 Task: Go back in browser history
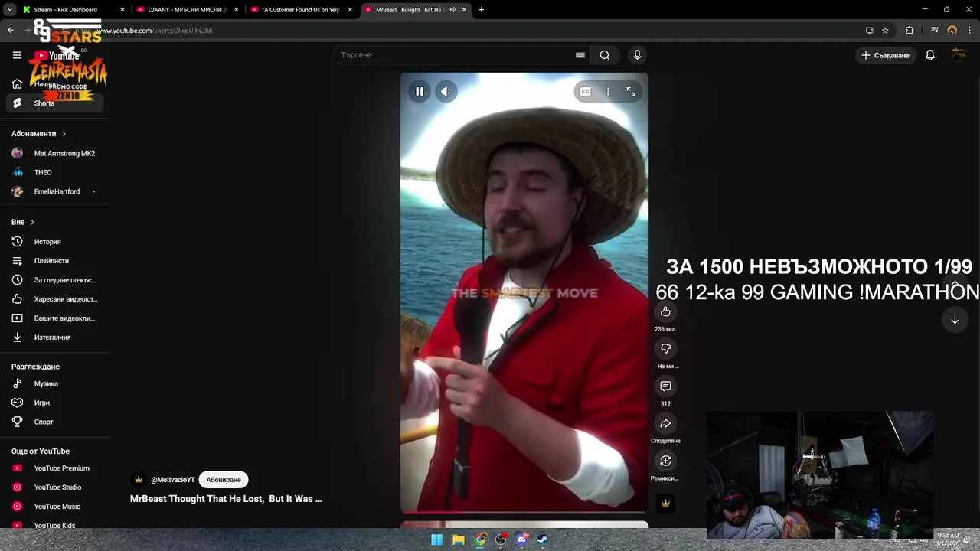pyautogui.click(x=11, y=31)
